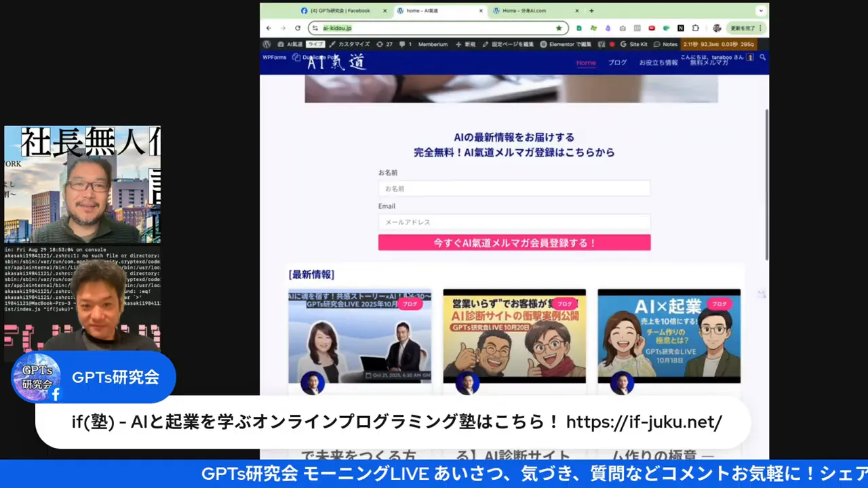Open the new tab plus button

coord(591,11)
